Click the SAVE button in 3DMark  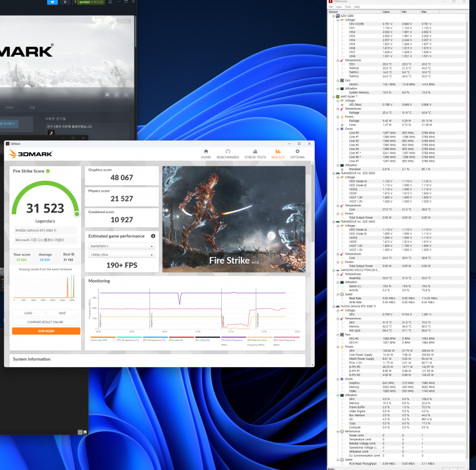[x=62, y=313]
